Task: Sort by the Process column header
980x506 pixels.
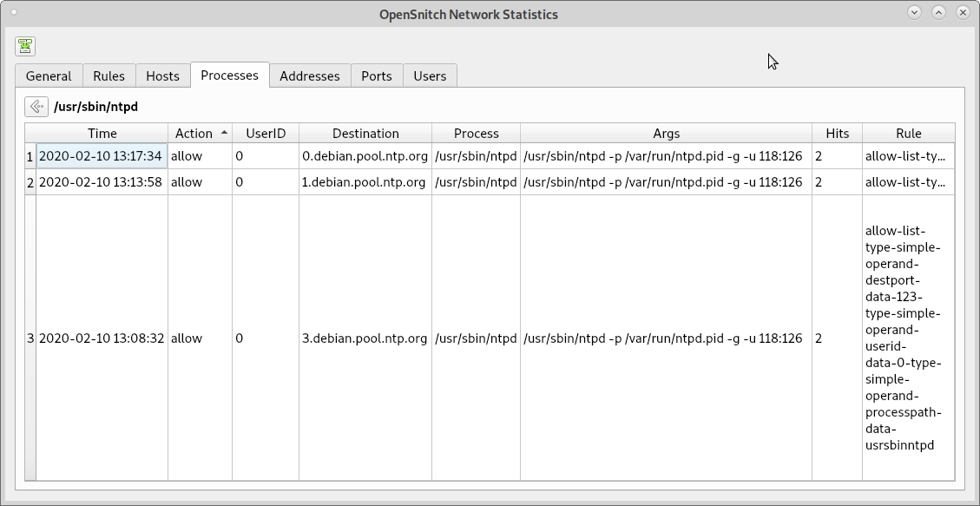Action: [477, 133]
